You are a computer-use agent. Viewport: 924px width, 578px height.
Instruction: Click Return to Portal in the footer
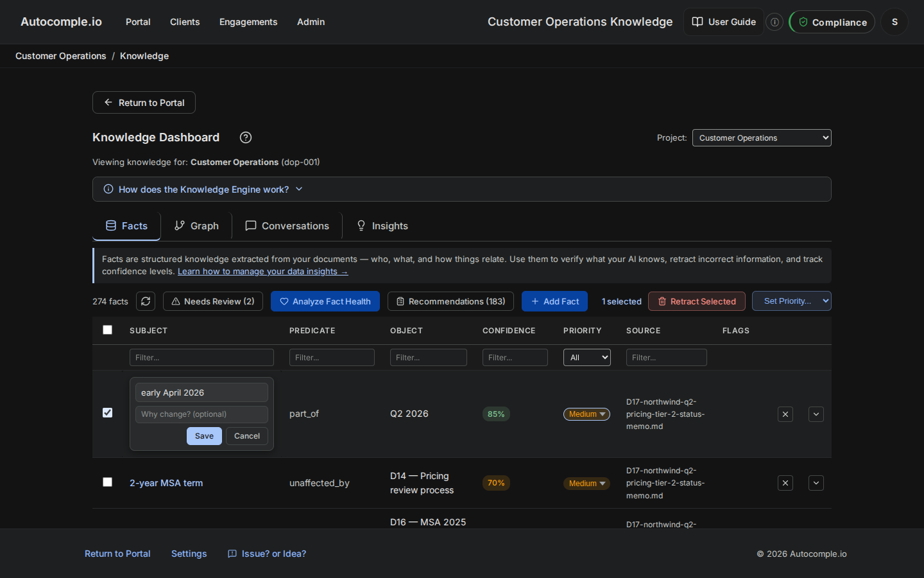pyautogui.click(x=117, y=554)
